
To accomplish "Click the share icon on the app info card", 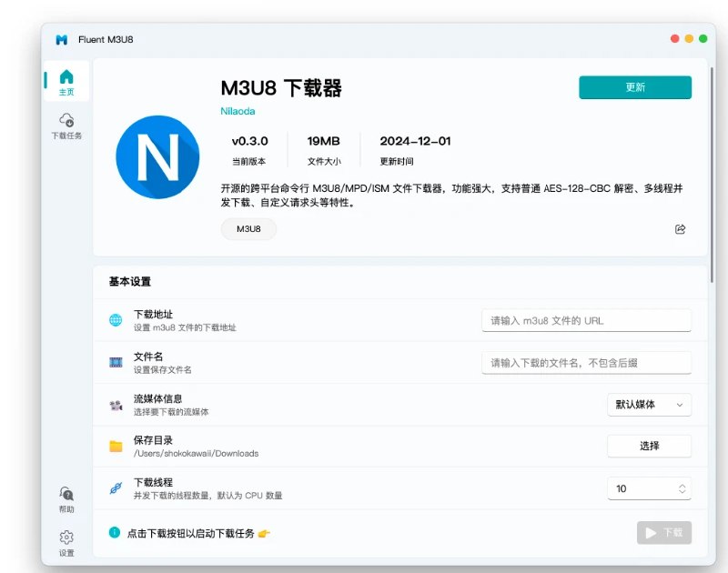I will tap(680, 229).
